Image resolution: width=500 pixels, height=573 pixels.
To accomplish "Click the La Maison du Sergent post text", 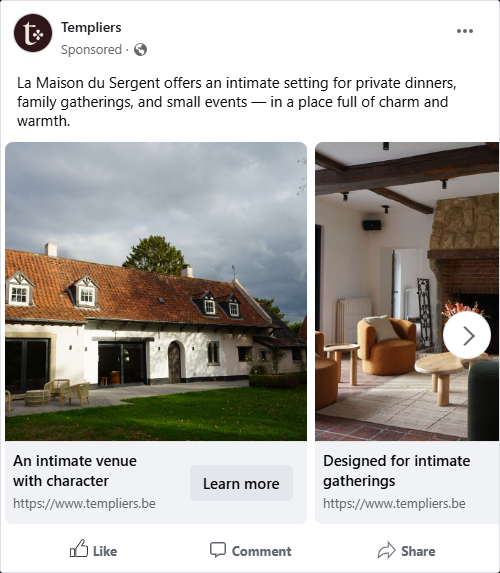I will [236, 102].
